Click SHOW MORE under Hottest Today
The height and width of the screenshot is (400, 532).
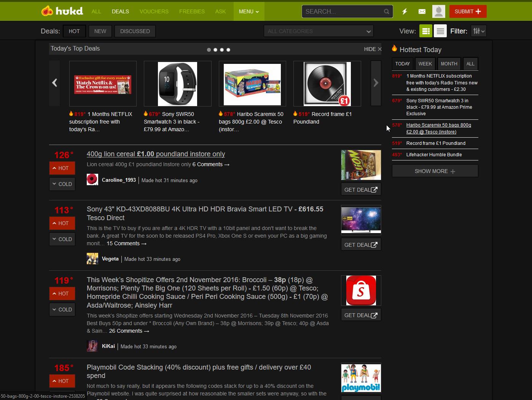(x=435, y=171)
